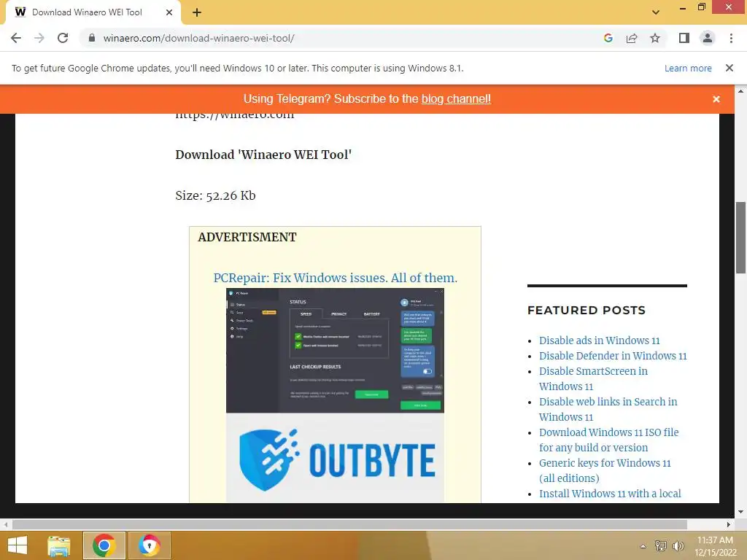Screen dimensions: 747x560
Task: Share this page via the share icon
Action: point(632,38)
